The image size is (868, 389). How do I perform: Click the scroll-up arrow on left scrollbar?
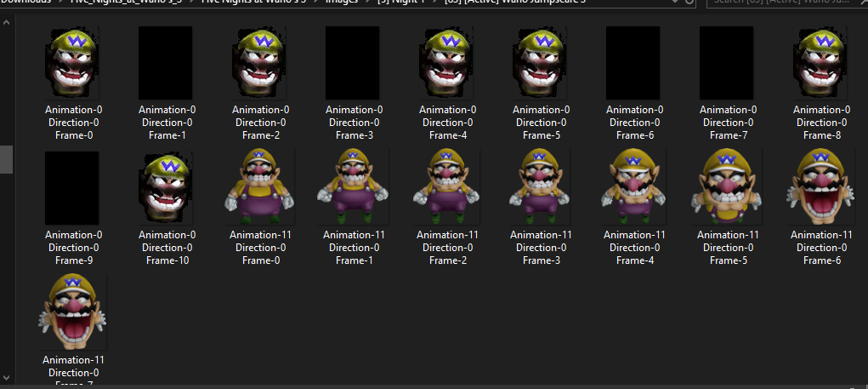(x=6, y=23)
